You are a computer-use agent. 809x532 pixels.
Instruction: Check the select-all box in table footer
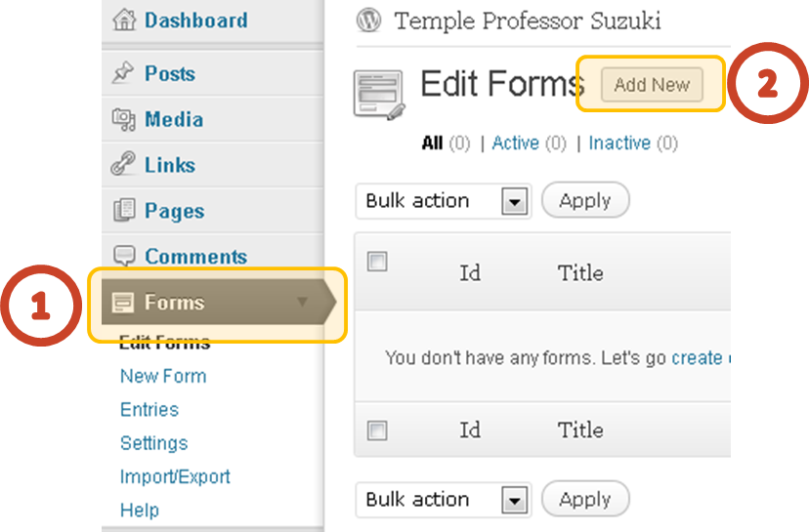click(377, 430)
